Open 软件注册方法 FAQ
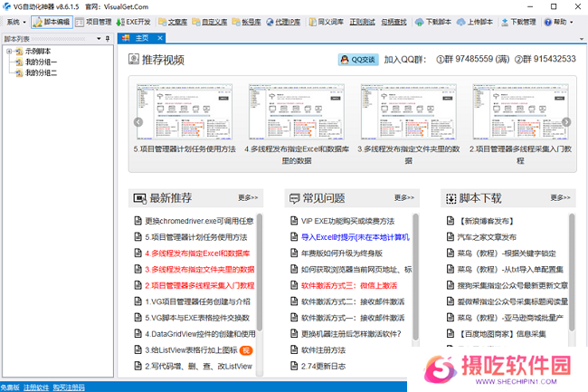 point(323,350)
